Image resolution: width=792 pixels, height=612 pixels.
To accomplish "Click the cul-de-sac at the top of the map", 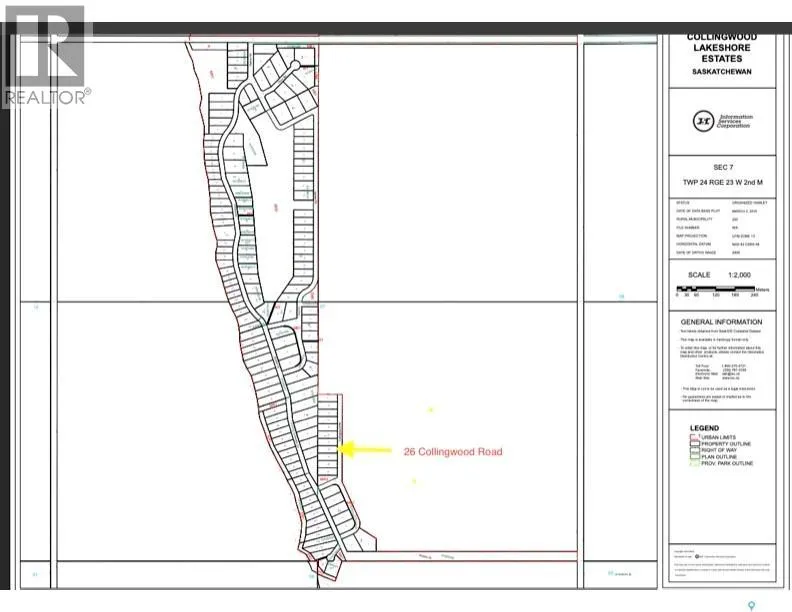I will [295, 65].
